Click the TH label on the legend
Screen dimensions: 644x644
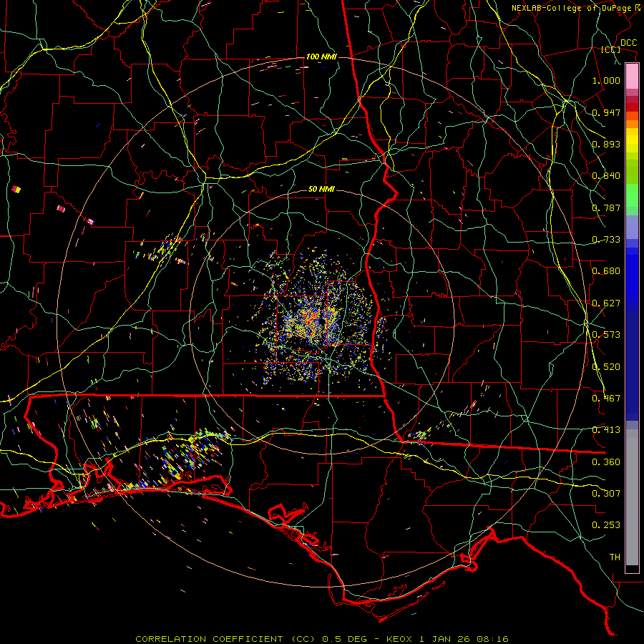tap(615, 557)
